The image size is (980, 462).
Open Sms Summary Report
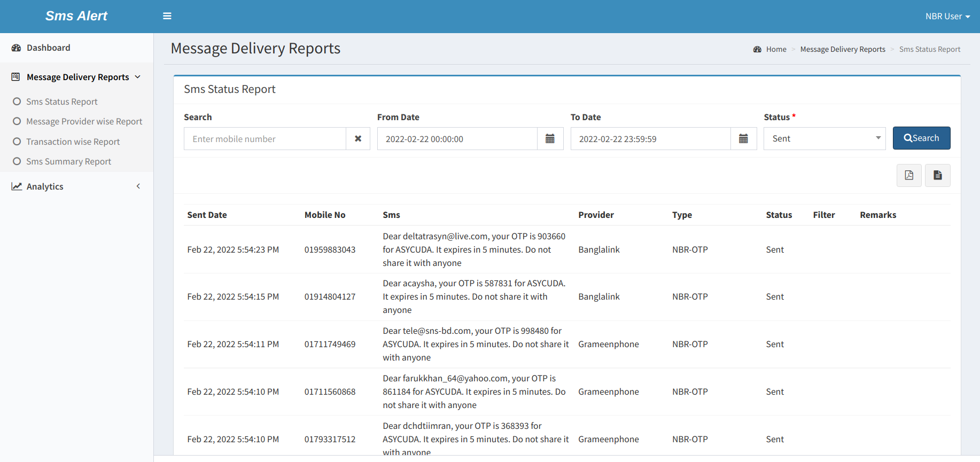68,161
